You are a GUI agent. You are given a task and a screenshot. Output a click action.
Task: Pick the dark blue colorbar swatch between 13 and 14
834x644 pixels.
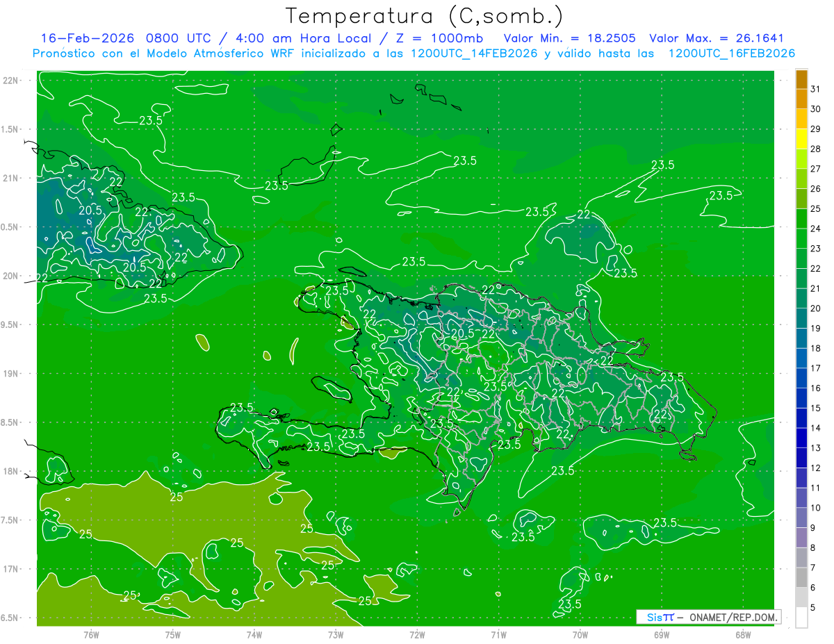click(801, 438)
